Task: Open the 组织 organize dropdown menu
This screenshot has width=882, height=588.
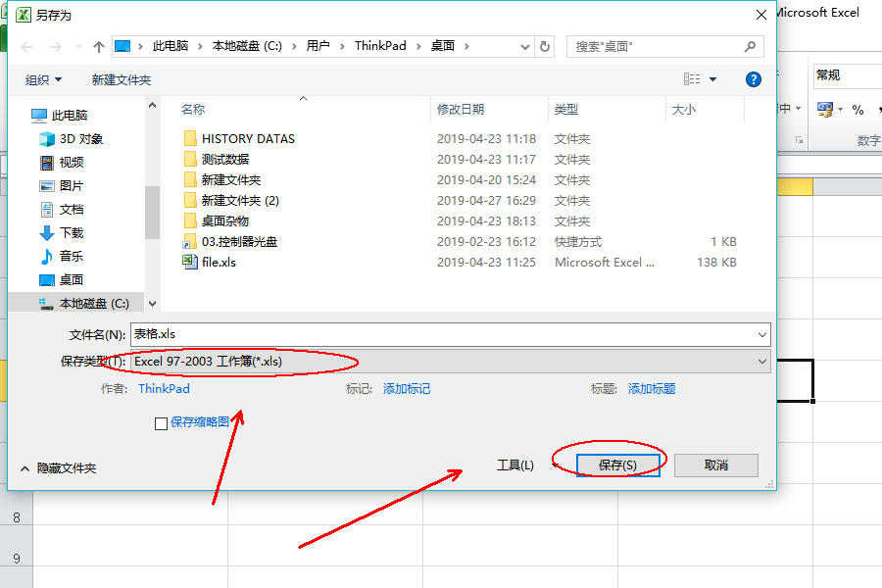Action: pos(43,79)
